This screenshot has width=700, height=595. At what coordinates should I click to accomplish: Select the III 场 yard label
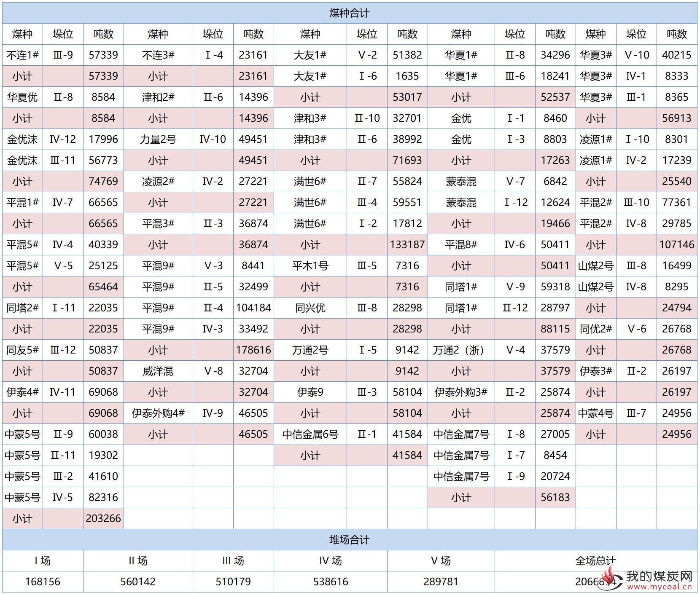tap(233, 561)
